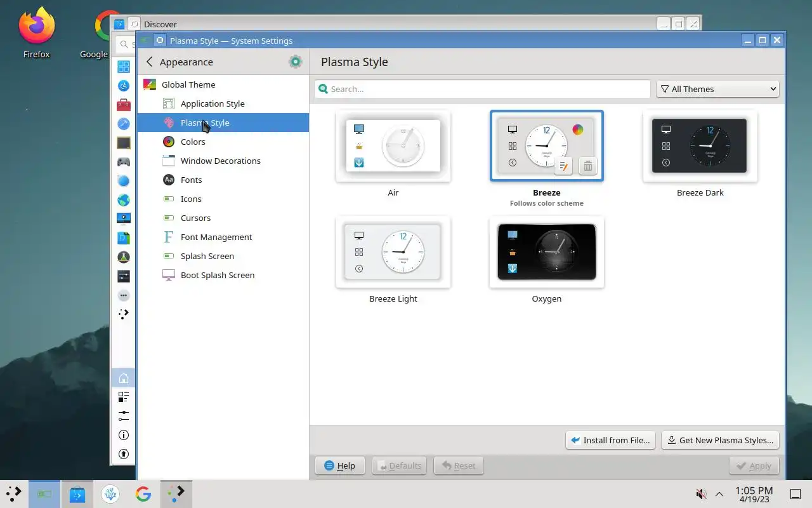Select Global Theme in sidebar

point(223,84)
